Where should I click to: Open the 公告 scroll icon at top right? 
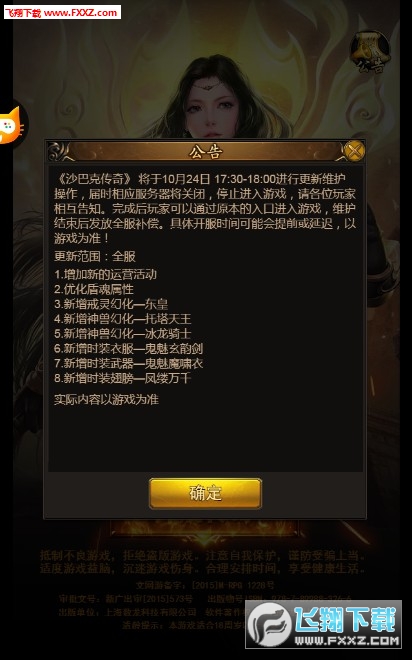coord(369,52)
